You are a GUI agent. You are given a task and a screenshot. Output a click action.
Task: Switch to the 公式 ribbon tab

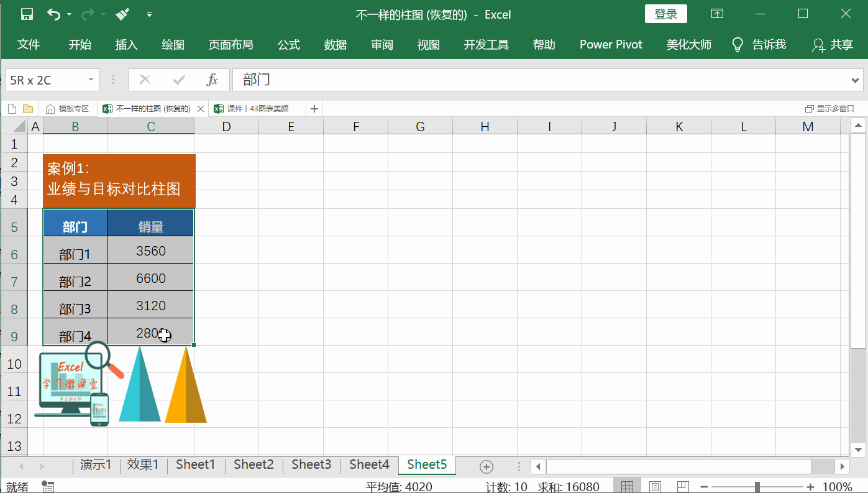[x=289, y=45]
